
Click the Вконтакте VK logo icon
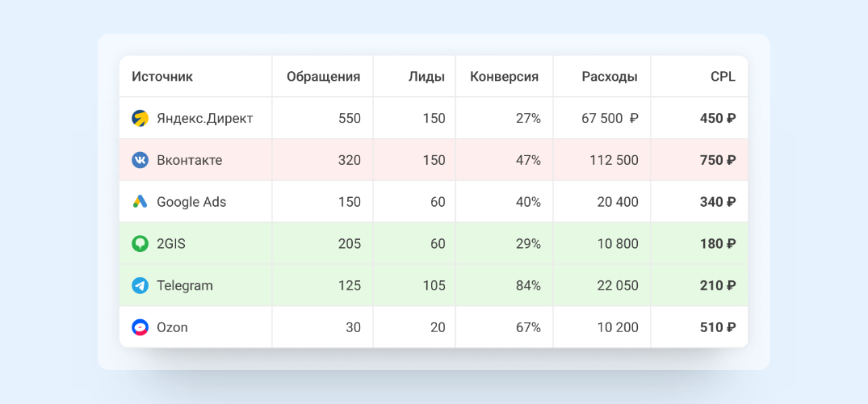tap(140, 160)
